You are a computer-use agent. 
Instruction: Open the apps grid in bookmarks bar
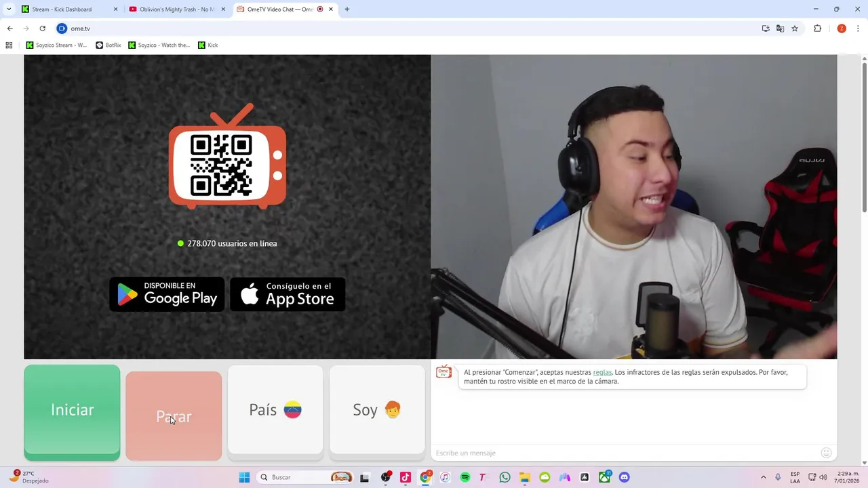click(9, 45)
